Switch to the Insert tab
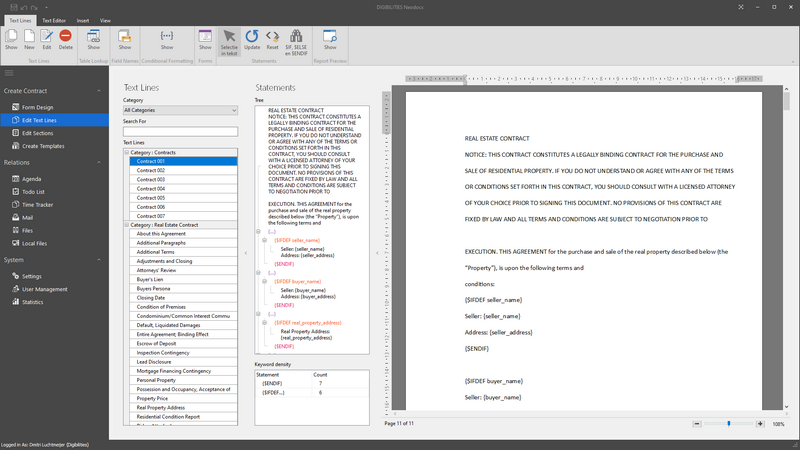This screenshot has width=800, height=450. (x=83, y=21)
